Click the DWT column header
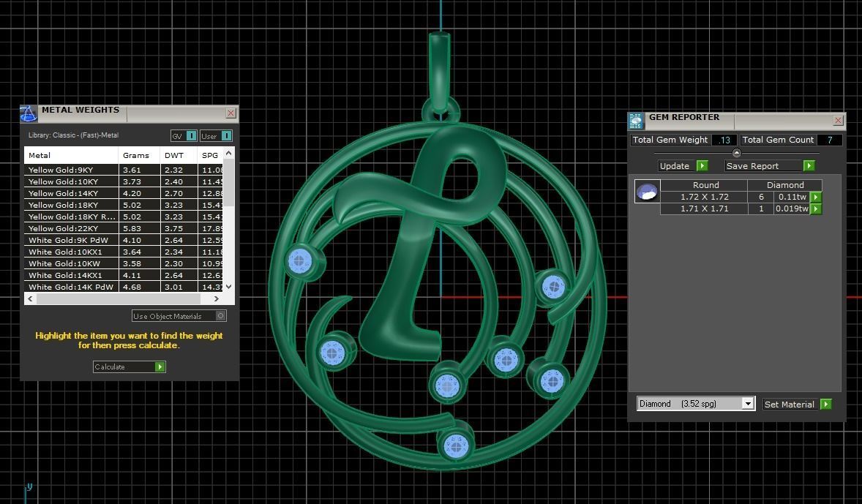Viewport: 862px width, 504px height. [x=179, y=156]
